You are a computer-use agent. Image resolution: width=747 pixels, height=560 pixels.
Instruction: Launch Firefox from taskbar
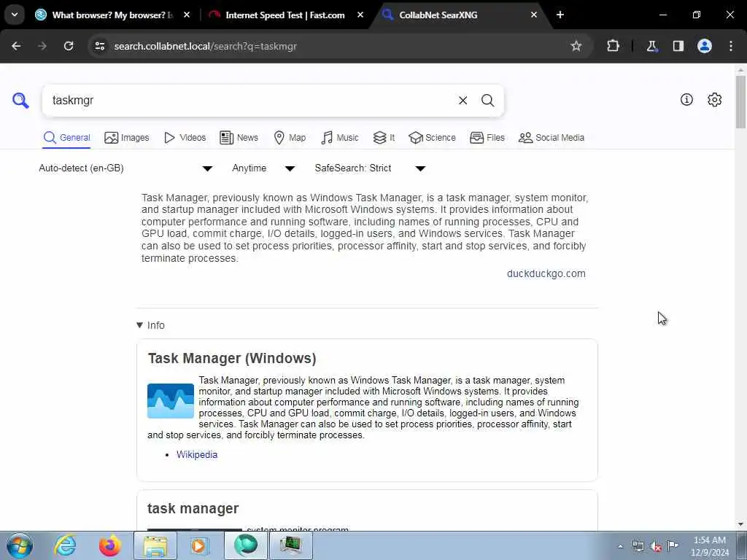pyautogui.click(x=110, y=545)
